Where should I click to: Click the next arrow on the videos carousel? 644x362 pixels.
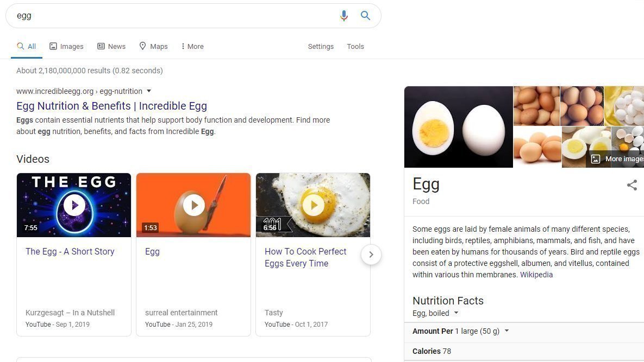point(371,254)
